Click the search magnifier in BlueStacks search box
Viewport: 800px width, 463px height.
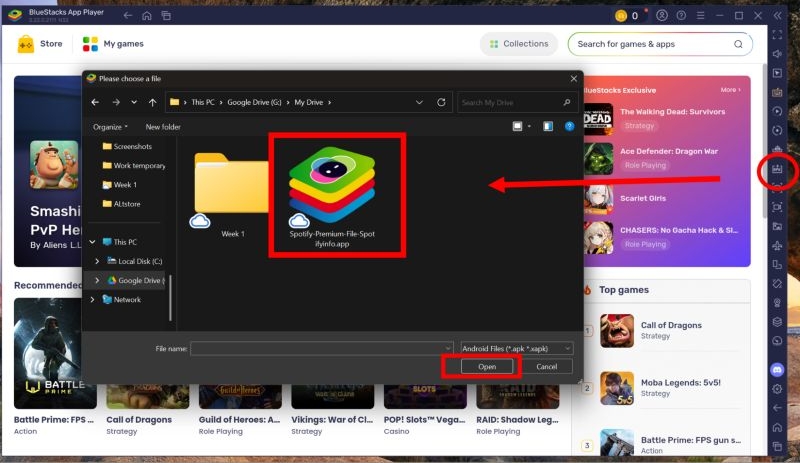pos(738,44)
